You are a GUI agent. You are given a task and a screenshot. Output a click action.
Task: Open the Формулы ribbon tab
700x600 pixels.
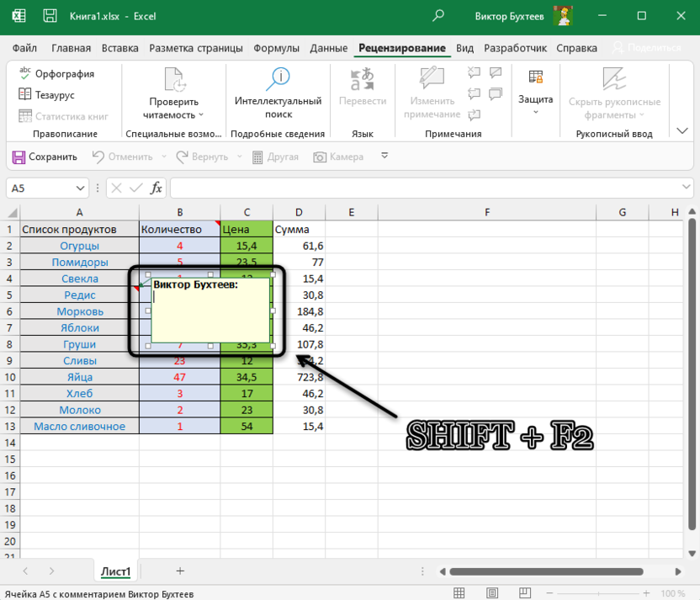277,48
